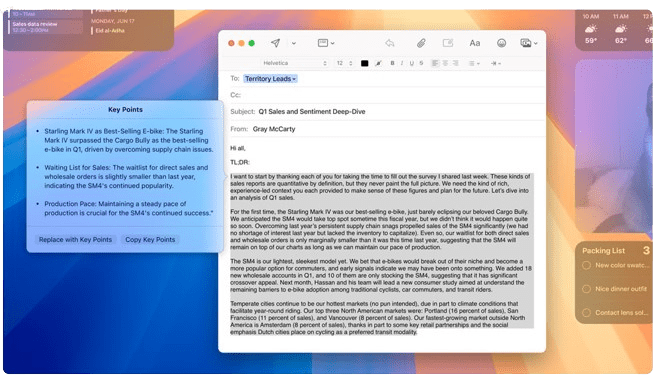Screen dimensions: 655x381
Task: Click Replace with Key Points
Action: pos(75,239)
